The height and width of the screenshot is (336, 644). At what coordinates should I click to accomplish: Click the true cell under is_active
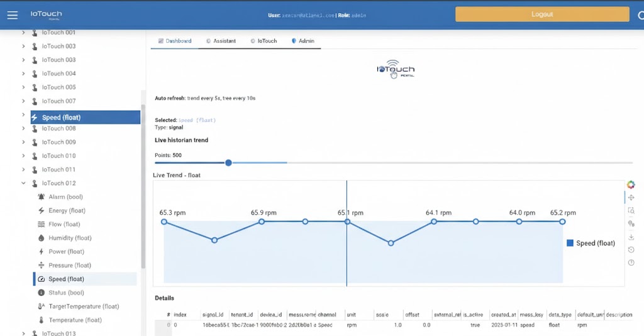coord(475,325)
